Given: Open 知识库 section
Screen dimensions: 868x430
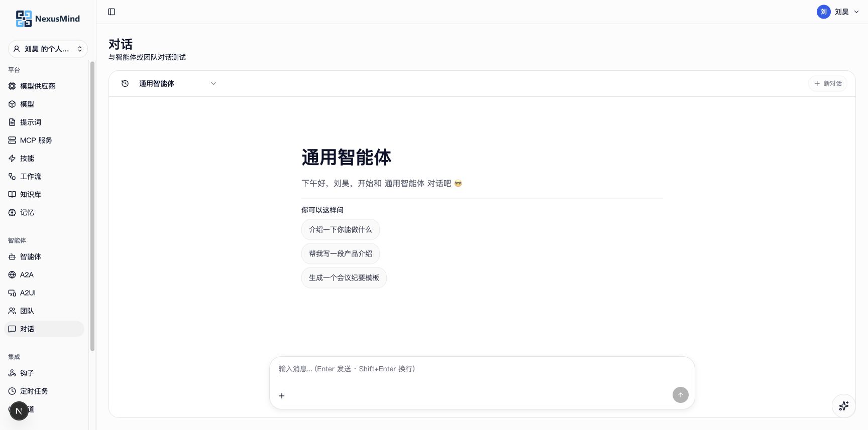Looking at the screenshot, I should pyautogui.click(x=44, y=195).
